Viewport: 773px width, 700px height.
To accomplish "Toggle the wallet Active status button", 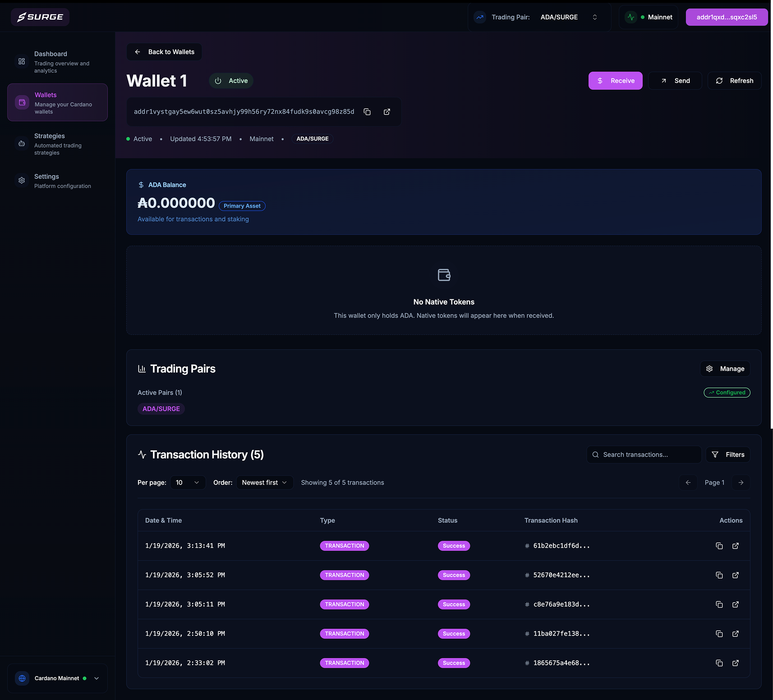I will pos(231,81).
